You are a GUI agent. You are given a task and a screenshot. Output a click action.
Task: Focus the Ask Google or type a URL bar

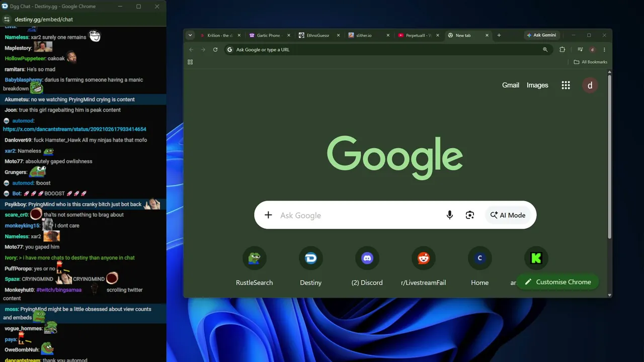pos(387,50)
